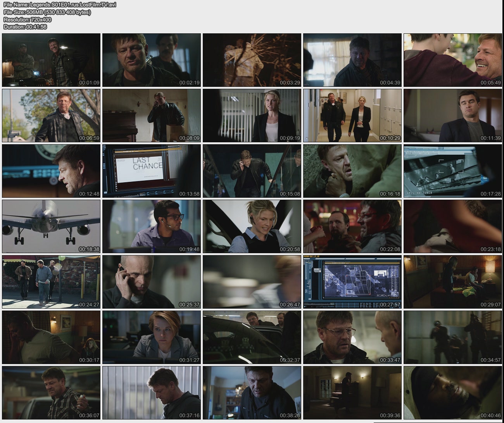Open the hallway walking thumbnail at 00:10:29
Screen dimensions: 504x423
click(352, 116)
